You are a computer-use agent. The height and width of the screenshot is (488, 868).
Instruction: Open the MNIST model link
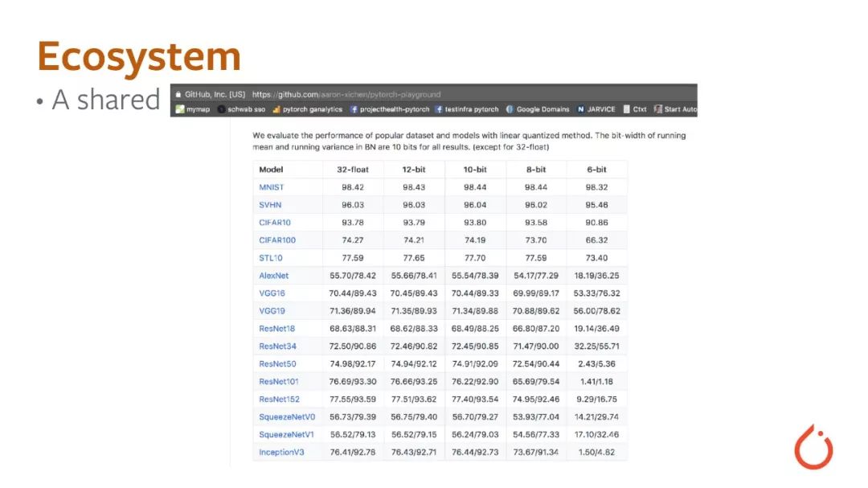coord(272,187)
